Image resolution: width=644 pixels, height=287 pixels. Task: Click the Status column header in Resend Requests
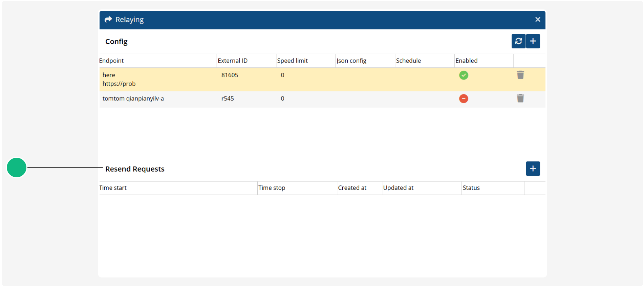point(471,188)
